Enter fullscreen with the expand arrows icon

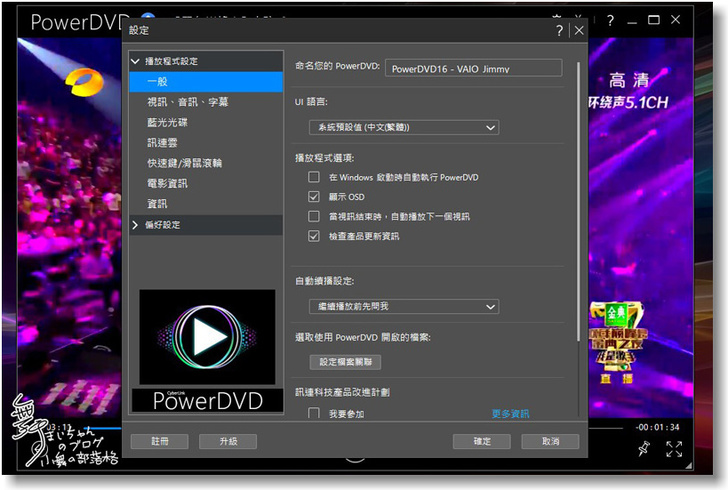point(674,449)
